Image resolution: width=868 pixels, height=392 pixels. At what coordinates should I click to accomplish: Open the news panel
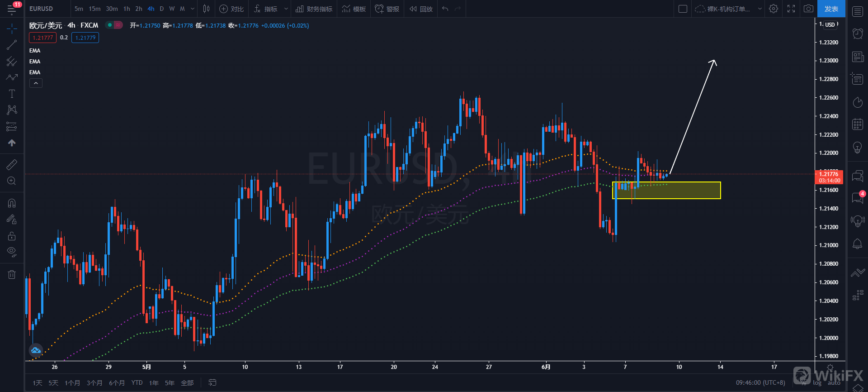pyautogui.click(x=858, y=57)
